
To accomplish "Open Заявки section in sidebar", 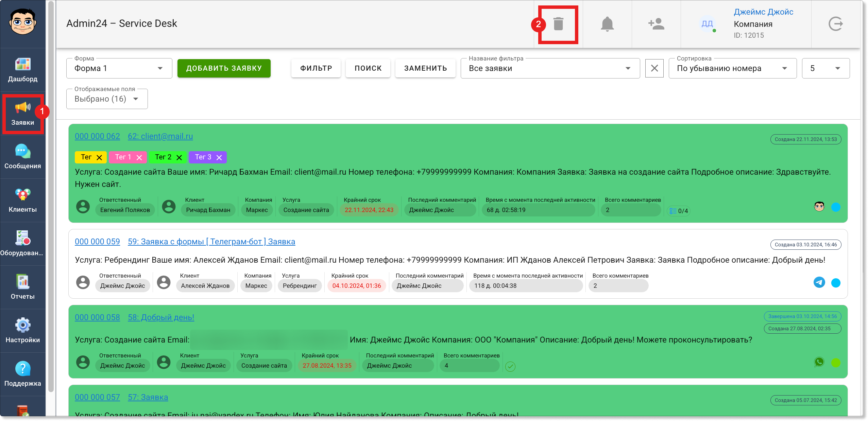I will (23, 113).
